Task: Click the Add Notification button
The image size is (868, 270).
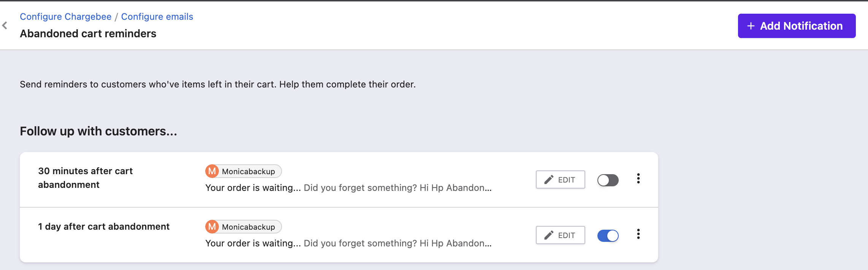Action: point(796,26)
